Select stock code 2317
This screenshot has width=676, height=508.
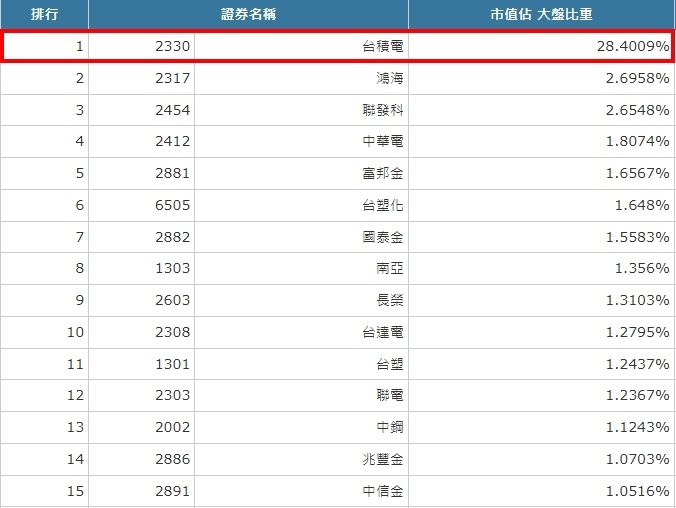pyautogui.click(x=172, y=78)
